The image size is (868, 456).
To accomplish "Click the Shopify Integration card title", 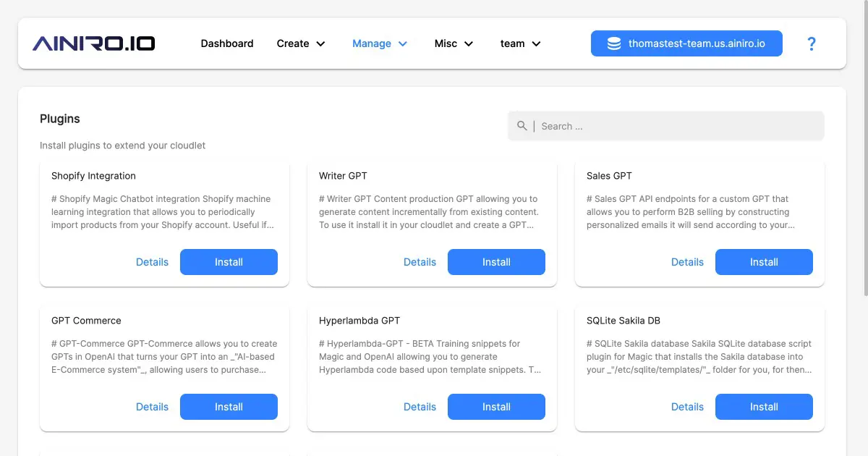I will [x=93, y=176].
